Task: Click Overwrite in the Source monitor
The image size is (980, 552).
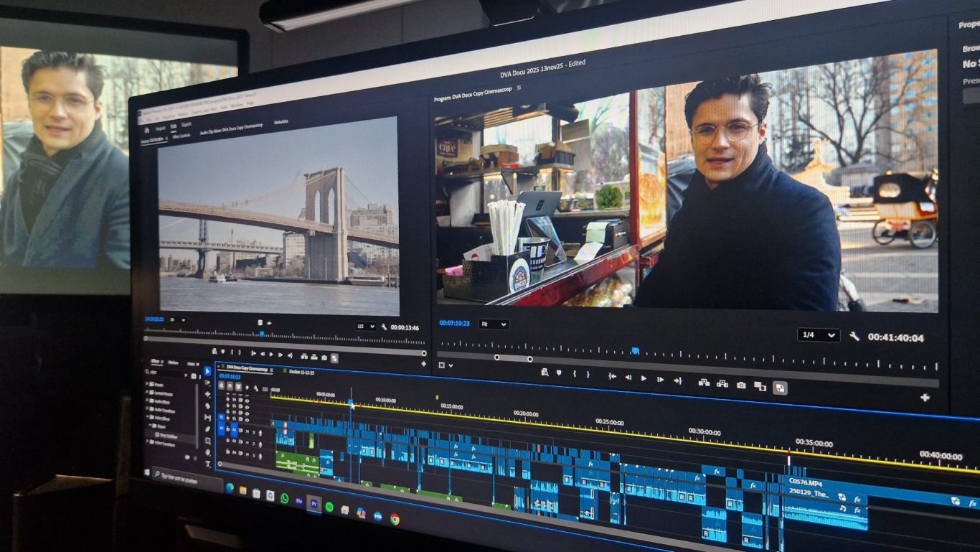Action: coord(314,357)
